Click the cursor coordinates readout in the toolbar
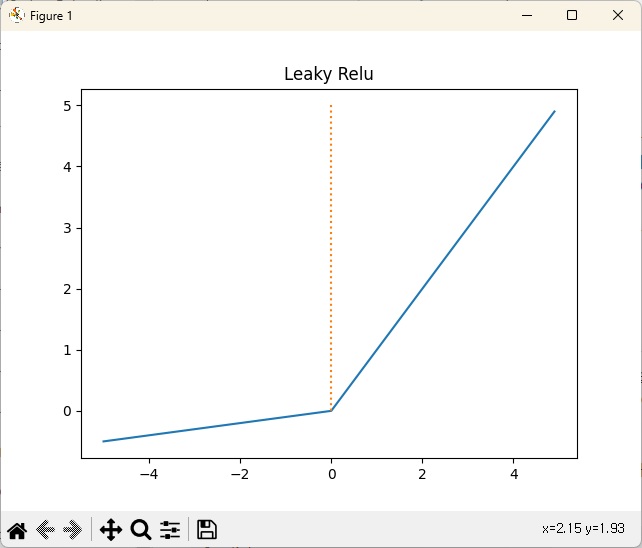Screen dimensions: 642x548 click(584, 527)
